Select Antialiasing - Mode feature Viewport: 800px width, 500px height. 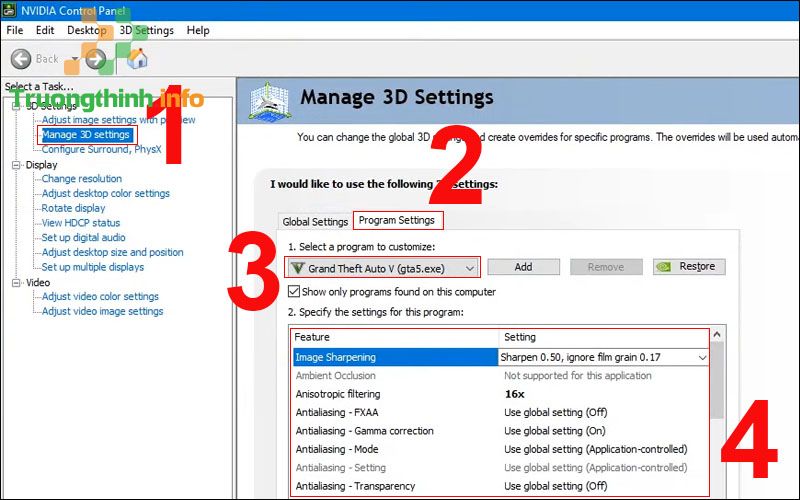[x=337, y=449]
